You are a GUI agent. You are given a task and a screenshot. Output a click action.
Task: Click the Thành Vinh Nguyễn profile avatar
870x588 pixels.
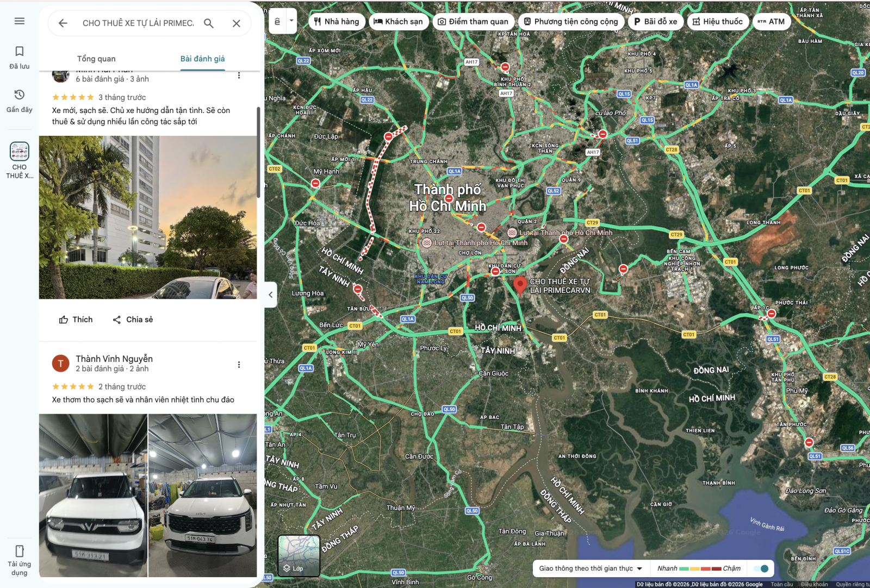point(60,364)
